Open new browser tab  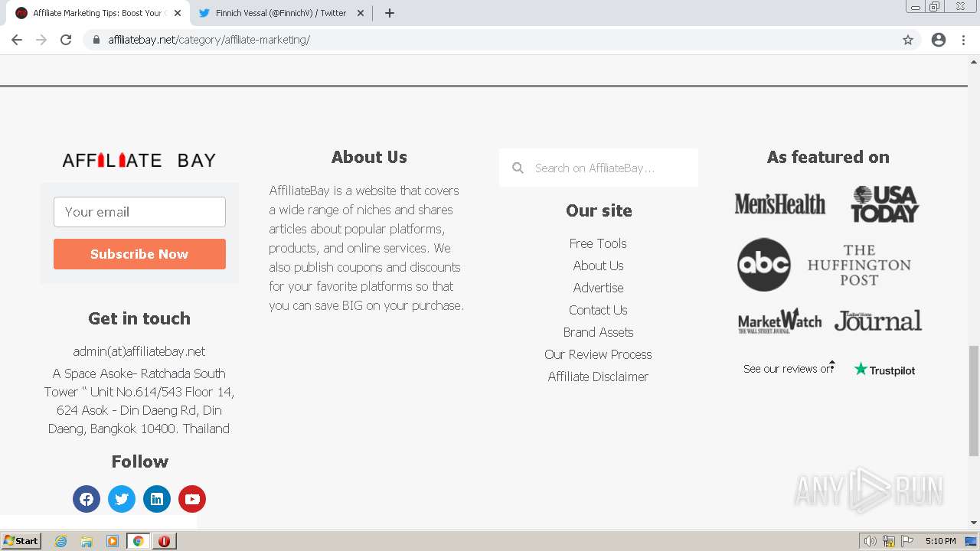(x=390, y=13)
